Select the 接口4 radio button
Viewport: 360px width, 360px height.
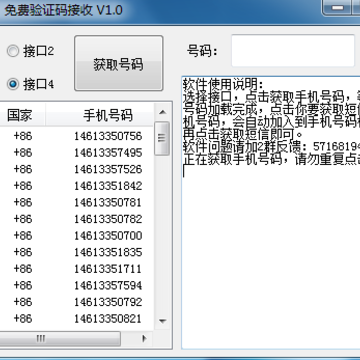coord(30,84)
